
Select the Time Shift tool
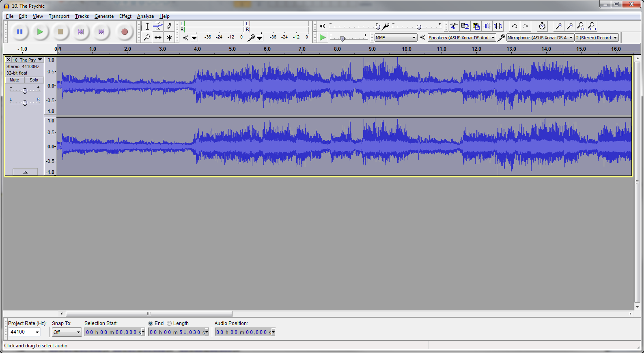point(158,37)
